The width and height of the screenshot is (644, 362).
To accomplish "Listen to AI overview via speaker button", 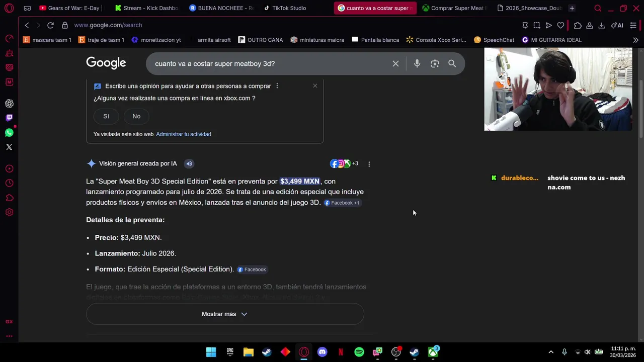I will pos(189,163).
